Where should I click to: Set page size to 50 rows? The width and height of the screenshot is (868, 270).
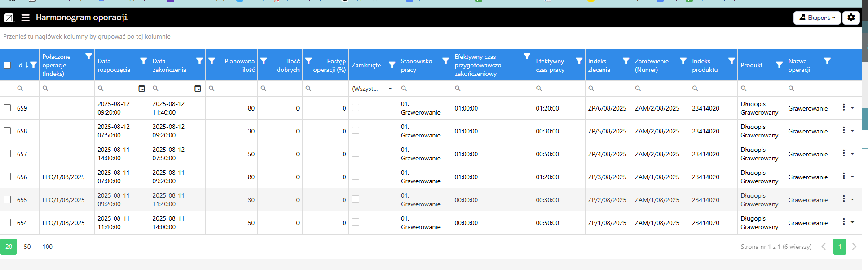[27, 247]
